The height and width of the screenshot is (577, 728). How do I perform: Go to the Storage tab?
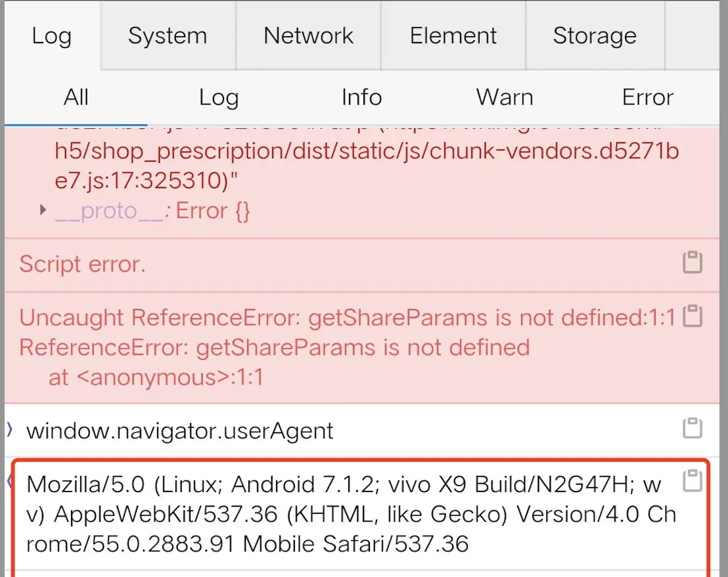click(x=595, y=36)
